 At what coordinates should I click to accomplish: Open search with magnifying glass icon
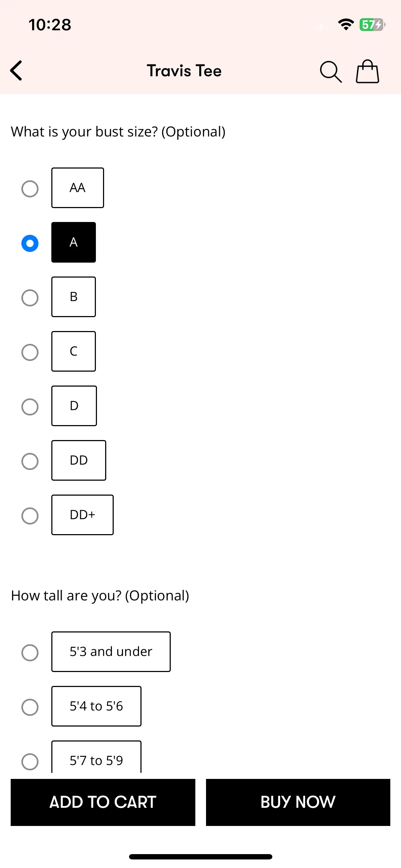[330, 72]
